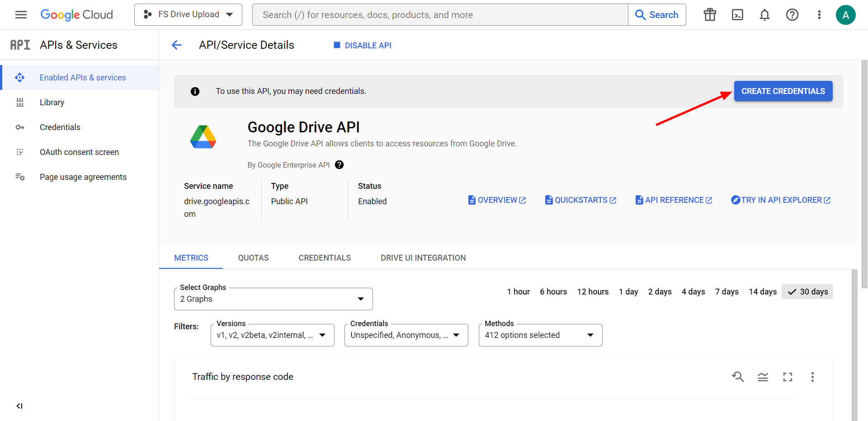Open the notifications bell

(764, 15)
